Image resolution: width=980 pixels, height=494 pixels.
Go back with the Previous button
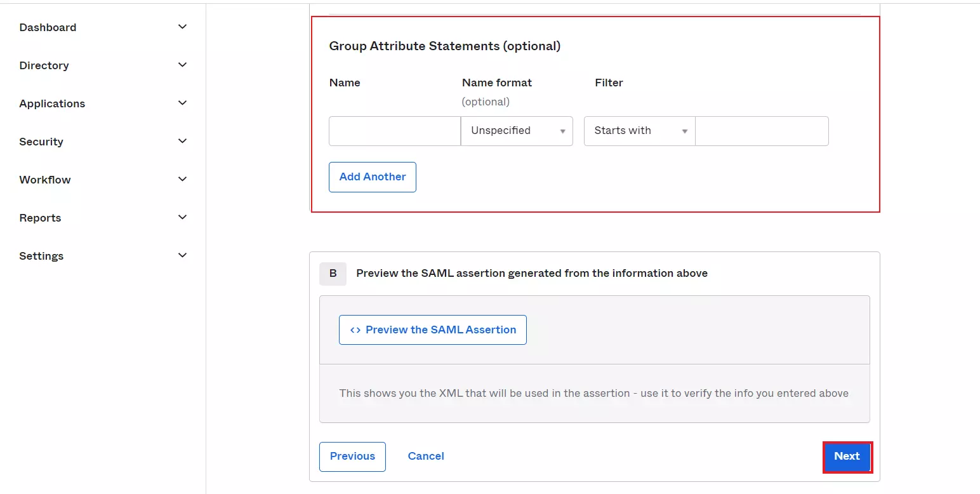click(352, 457)
